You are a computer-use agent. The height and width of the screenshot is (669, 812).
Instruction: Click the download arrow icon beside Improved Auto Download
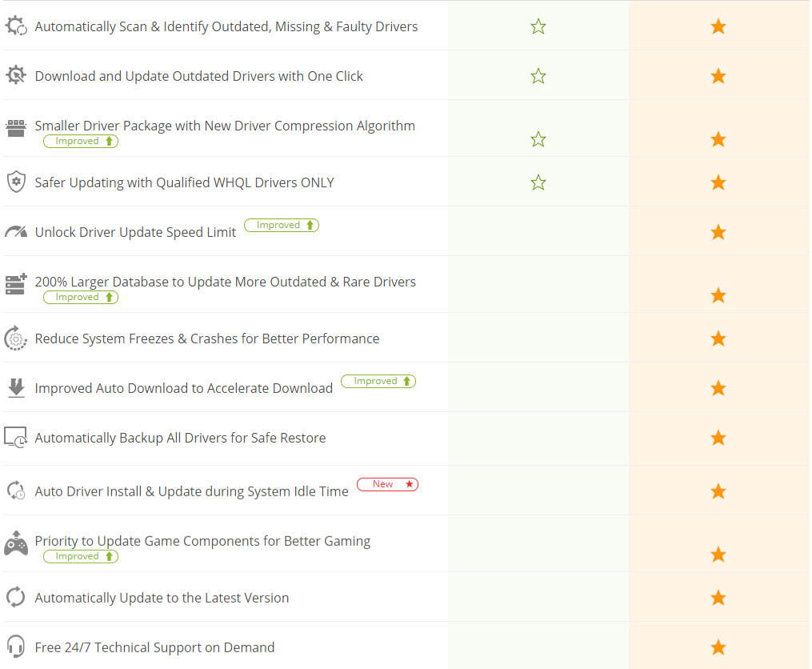(16, 387)
